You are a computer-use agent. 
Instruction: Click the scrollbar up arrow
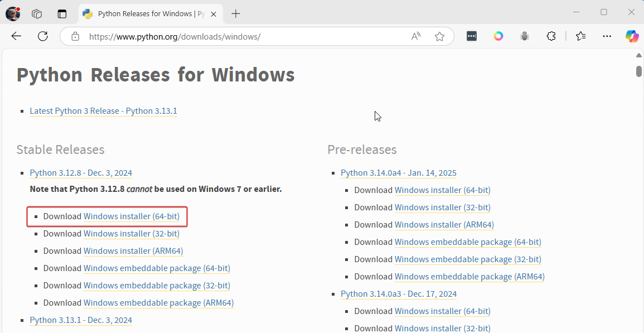[638, 55]
